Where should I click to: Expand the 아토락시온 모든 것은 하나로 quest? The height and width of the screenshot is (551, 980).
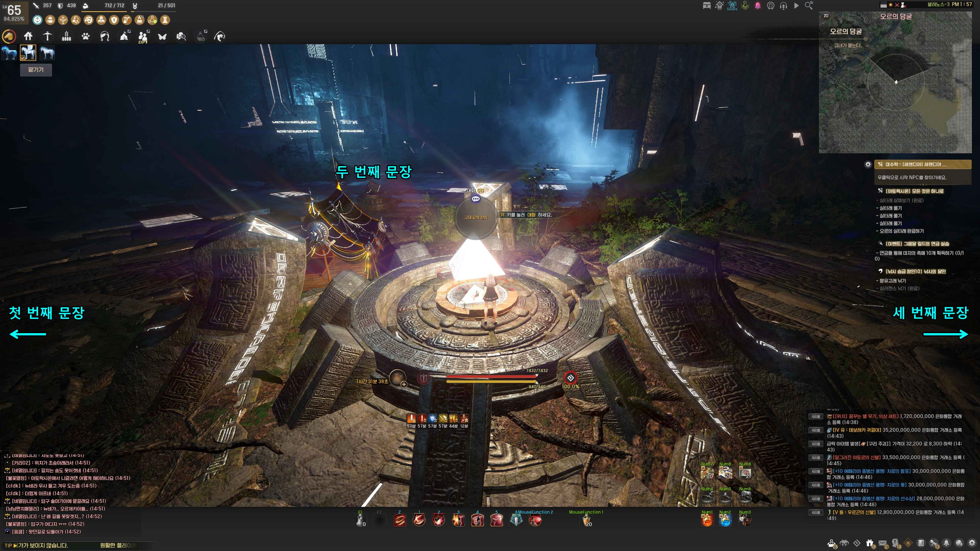click(914, 191)
